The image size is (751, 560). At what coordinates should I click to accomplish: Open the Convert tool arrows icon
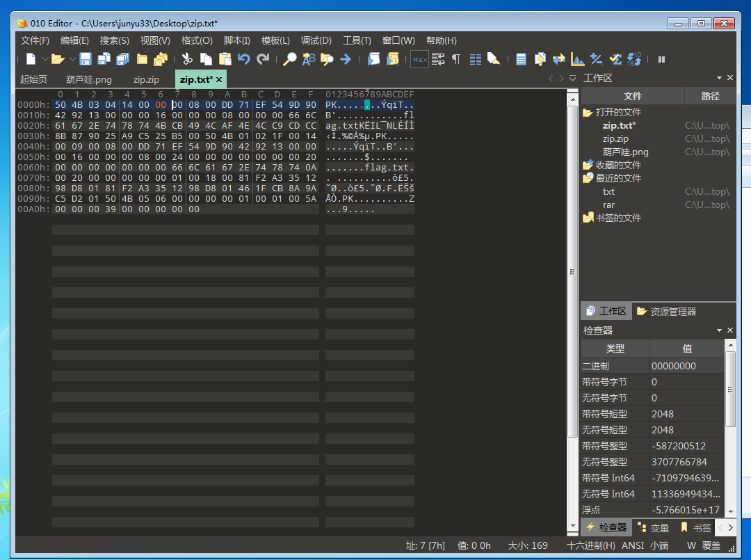pos(559,59)
